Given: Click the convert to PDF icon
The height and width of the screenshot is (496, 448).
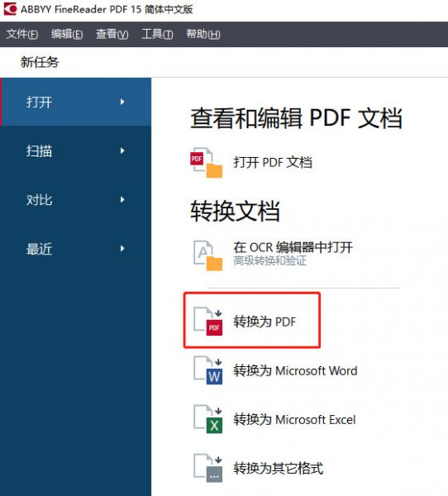Looking at the screenshot, I should [207, 321].
